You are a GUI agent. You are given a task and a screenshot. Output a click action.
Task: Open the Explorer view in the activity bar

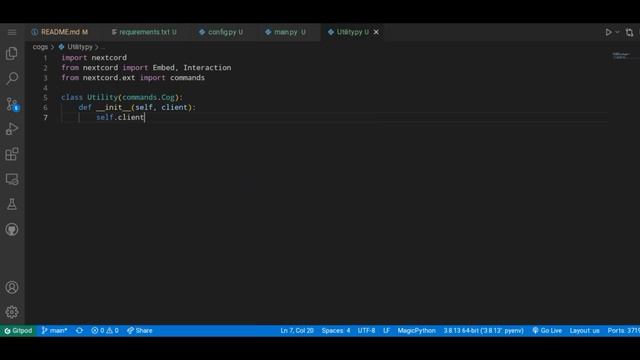(x=12, y=53)
